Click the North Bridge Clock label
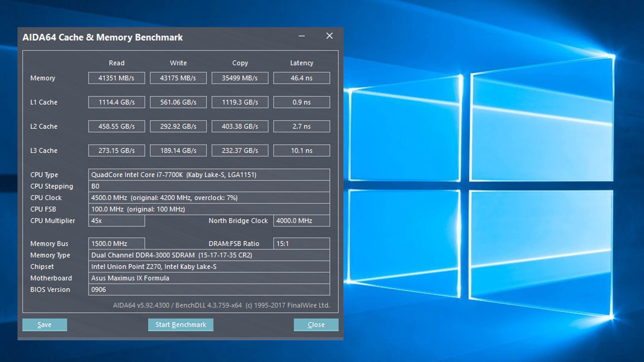644x362 pixels. click(x=238, y=221)
